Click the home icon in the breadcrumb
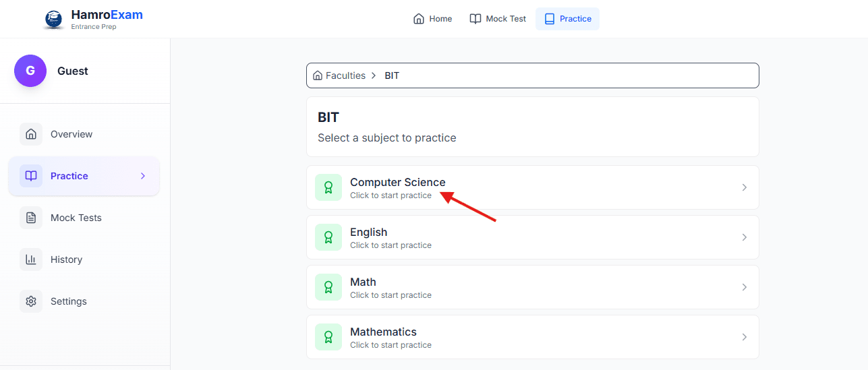This screenshot has width=868, height=370. [318, 75]
